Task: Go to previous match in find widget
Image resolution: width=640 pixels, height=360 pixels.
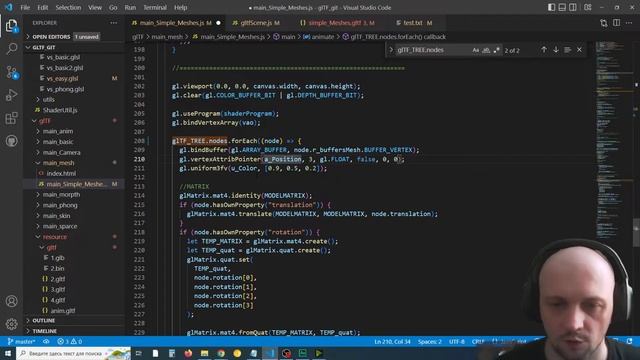Action: coord(544,50)
